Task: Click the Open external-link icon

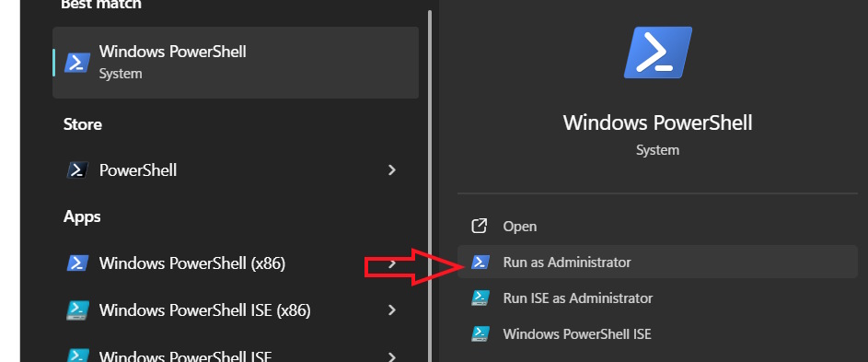Action: (x=479, y=227)
